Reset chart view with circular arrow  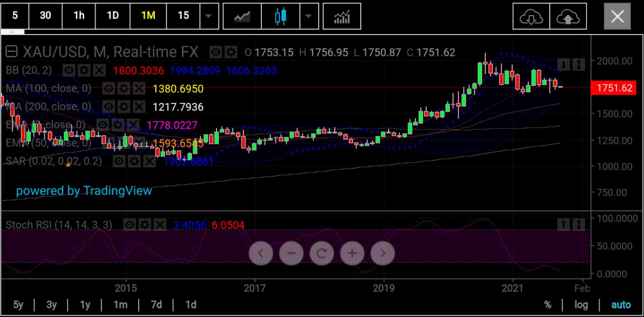click(x=322, y=253)
